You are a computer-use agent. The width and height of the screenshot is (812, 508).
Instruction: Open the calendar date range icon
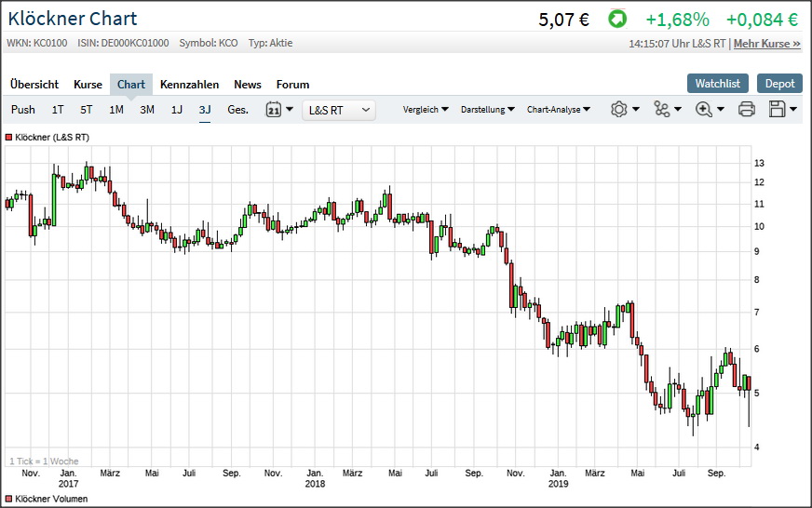(x=274, y=110)
